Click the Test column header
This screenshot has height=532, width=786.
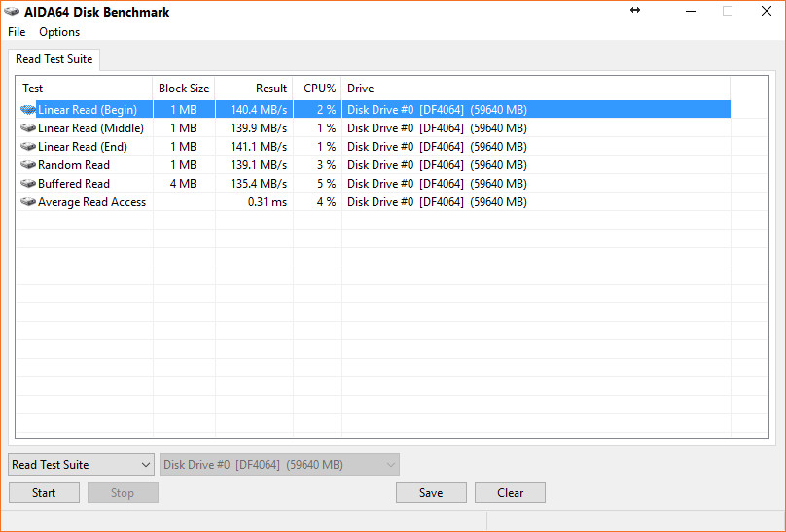coord(85,89)
